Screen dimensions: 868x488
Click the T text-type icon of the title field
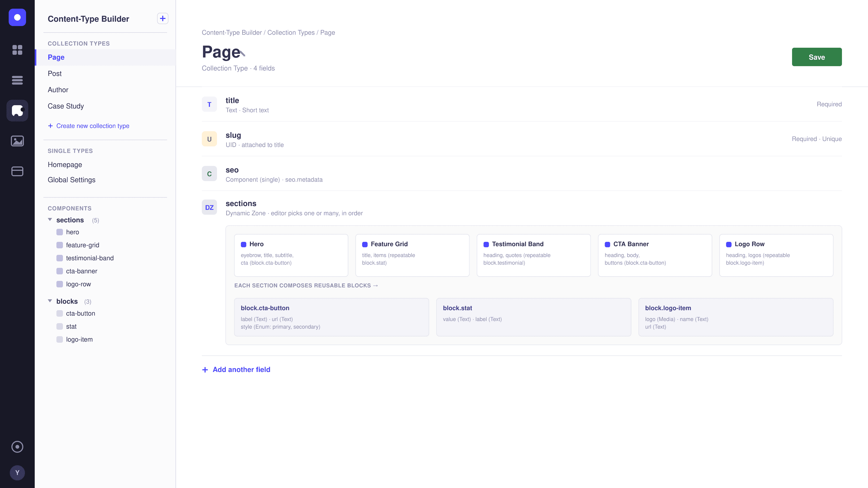(x=209, y=104)
